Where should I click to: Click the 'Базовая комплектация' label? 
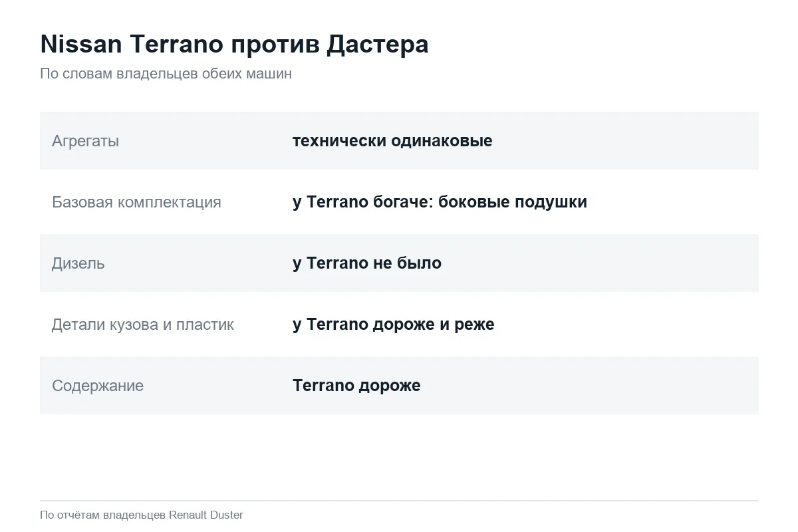136,202
